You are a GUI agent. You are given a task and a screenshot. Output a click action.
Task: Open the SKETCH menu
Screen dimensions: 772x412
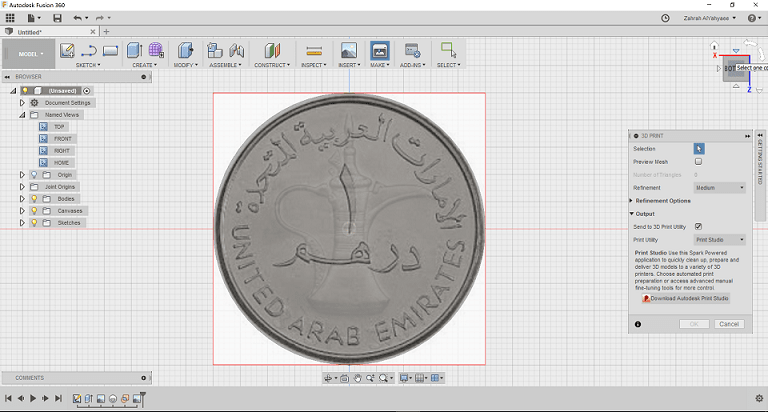point(88,65)
